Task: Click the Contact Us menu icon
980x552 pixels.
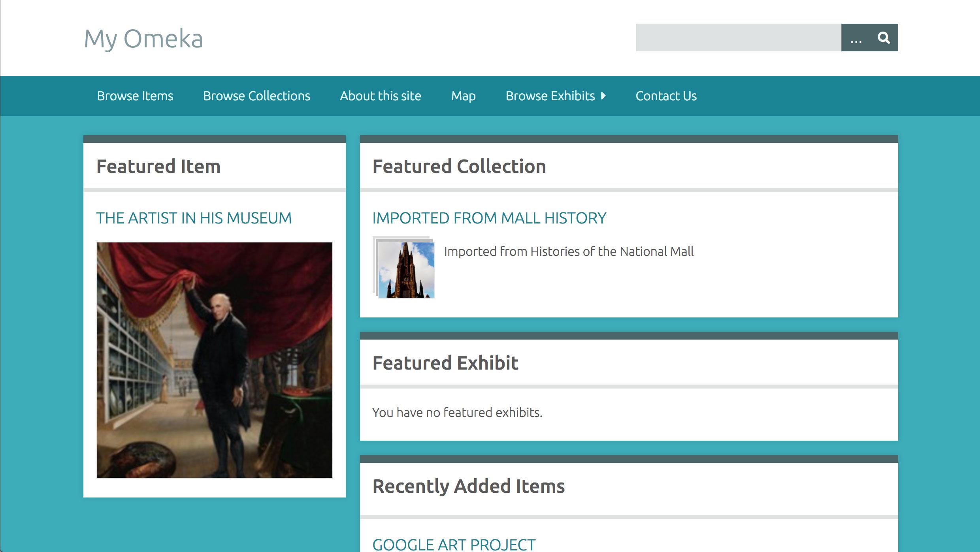Action: coord(666,95)
